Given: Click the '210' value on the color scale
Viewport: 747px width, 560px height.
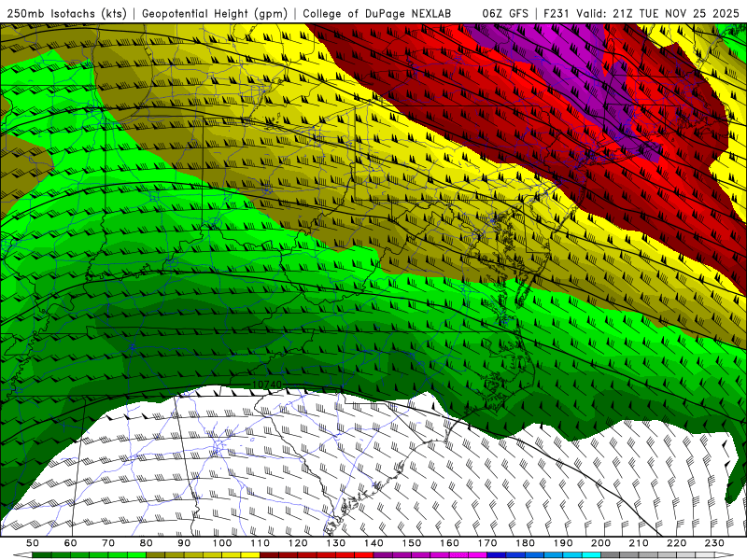Looking at the screenshot, I should (x=639, y=543).
